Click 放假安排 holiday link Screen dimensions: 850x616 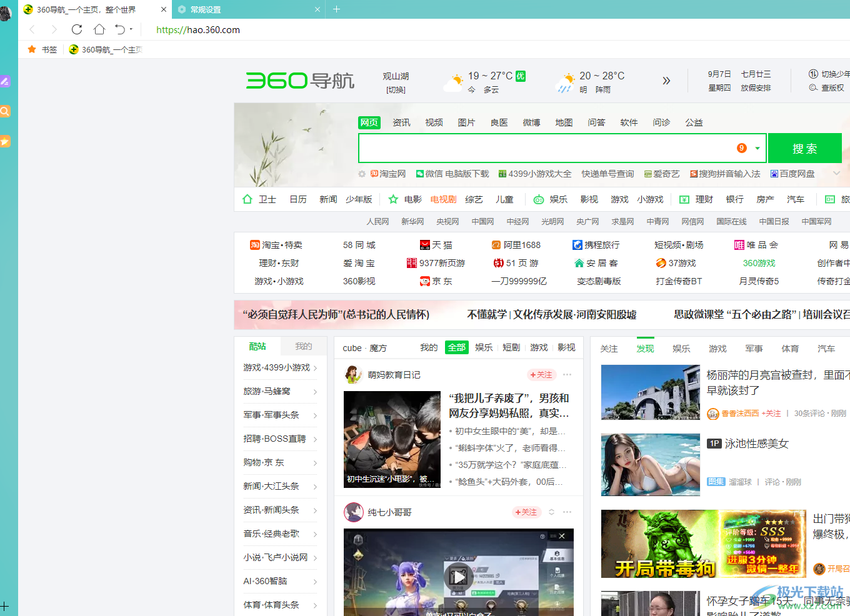click(x=756, y=88)
